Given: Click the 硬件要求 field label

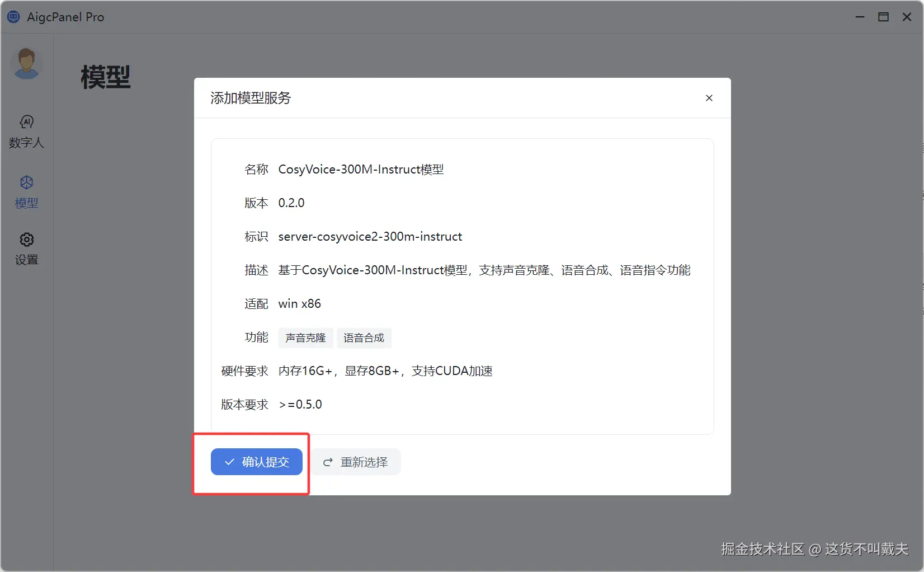Looking at the screenshot, I should coord(244,371).
